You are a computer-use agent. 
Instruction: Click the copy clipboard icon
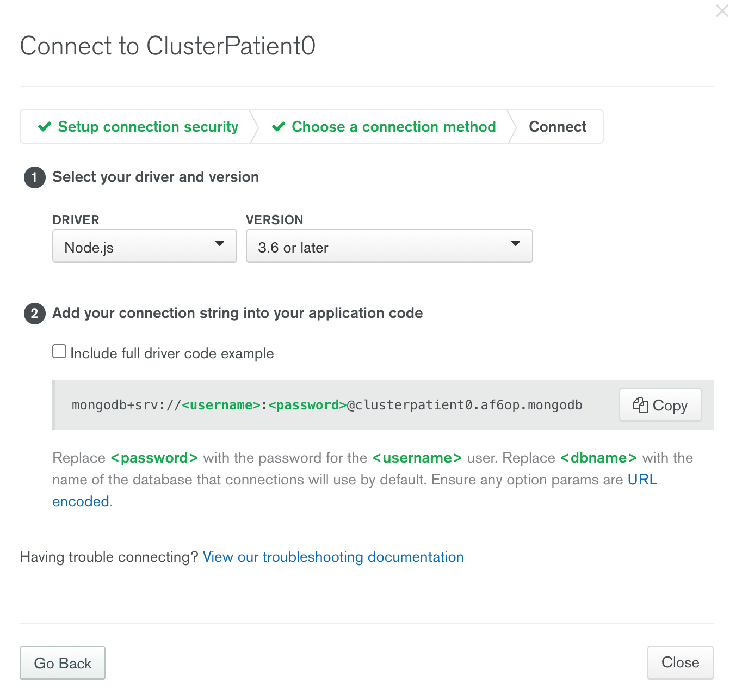[640, 405]
